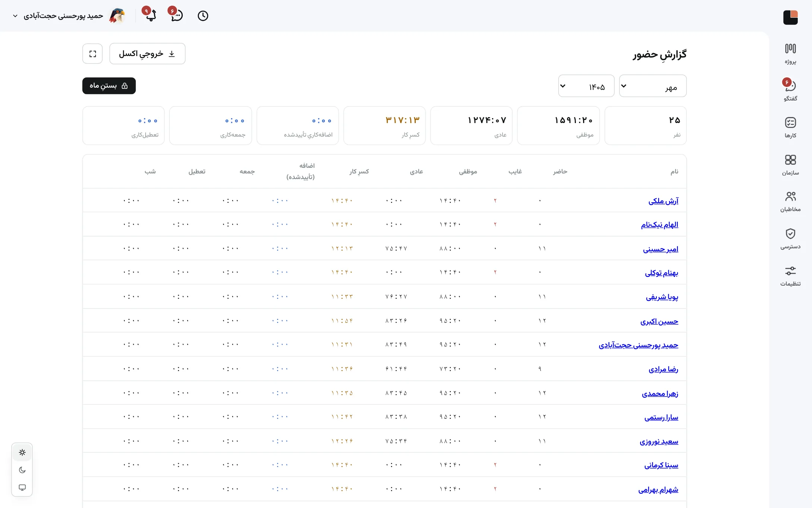Open the month dropdown showing مهر

click(653, 86)
